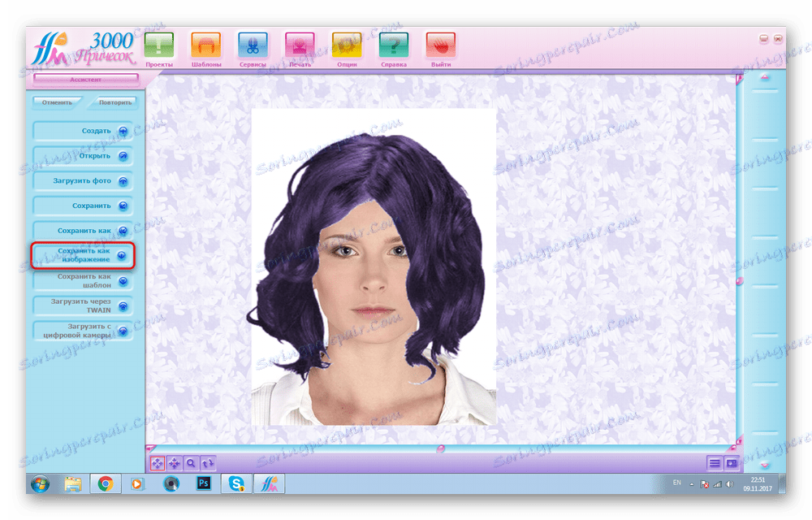Viewport: 812px width, 520px height.
Task: Click the Сохранить button
Action: (x=82, y=206)
